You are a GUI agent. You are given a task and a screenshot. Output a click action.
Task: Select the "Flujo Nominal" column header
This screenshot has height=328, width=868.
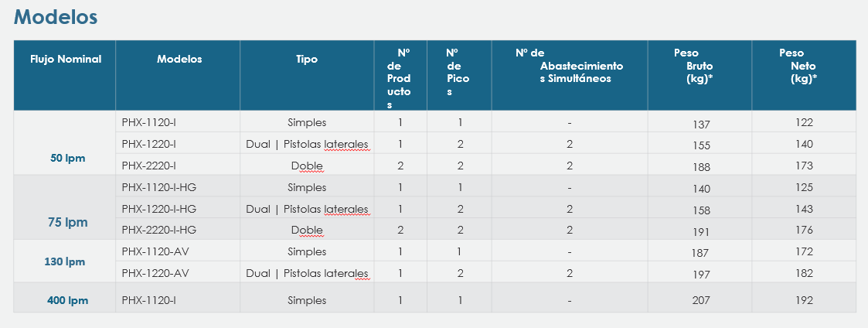[x=66, y=60]
